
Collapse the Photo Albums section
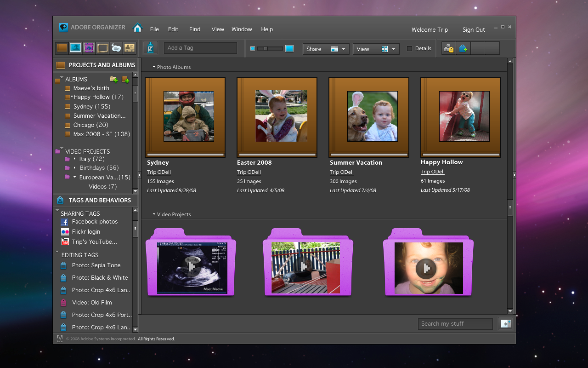coord(154,67)
